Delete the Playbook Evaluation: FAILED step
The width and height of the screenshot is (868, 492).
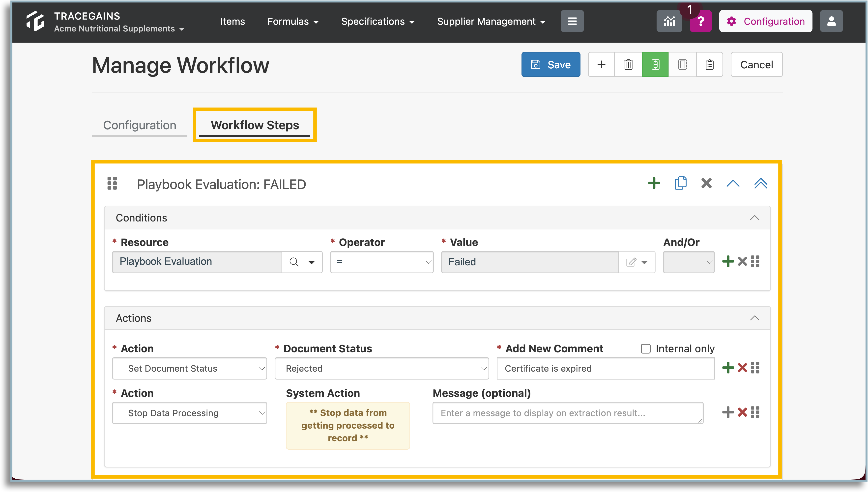(706, 184)
